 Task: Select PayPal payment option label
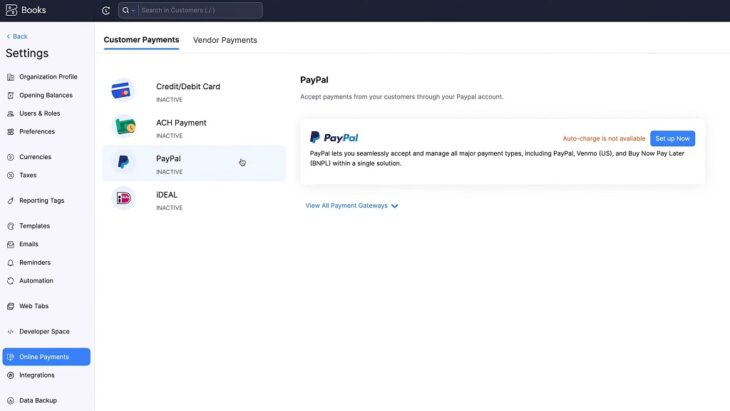[168, 159]
